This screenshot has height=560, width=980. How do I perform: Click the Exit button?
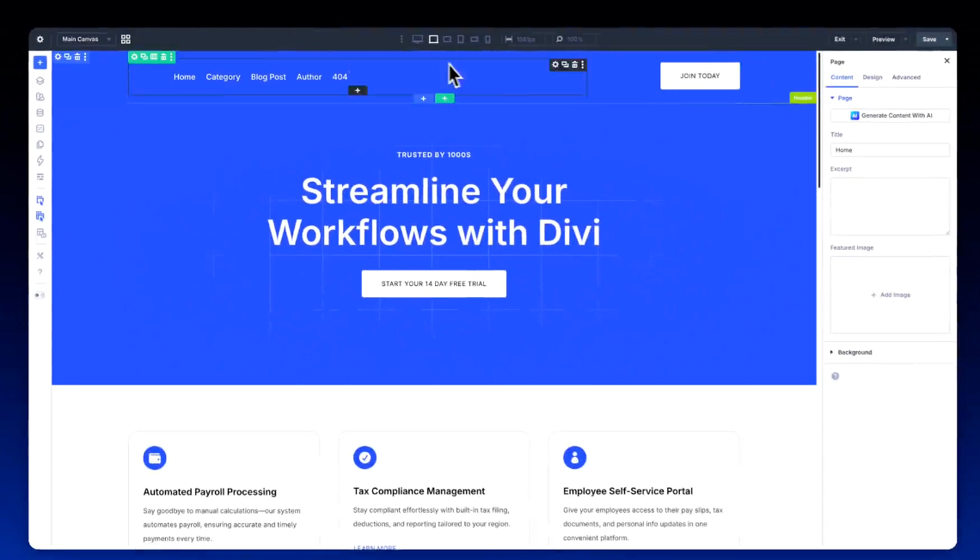[839, 40]
